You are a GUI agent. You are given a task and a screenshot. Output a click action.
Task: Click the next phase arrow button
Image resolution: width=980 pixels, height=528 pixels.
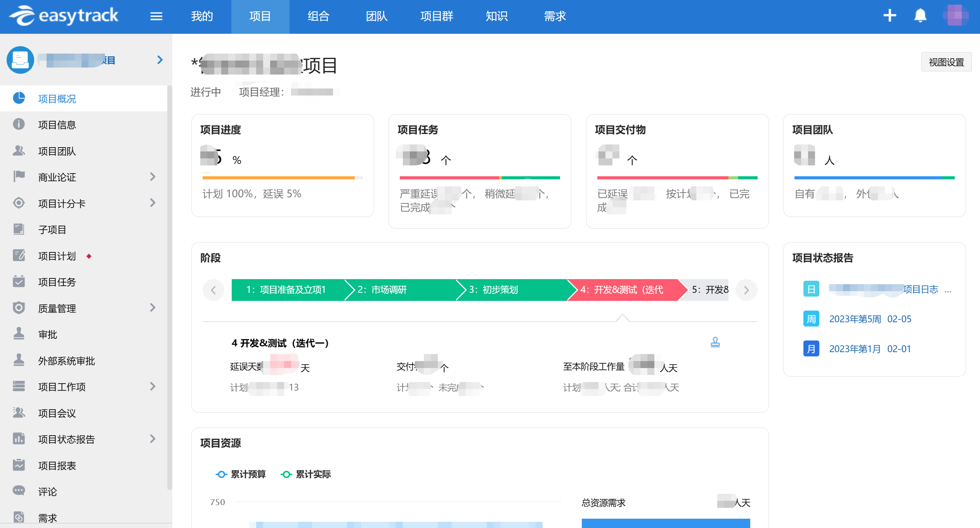point(746,290)
